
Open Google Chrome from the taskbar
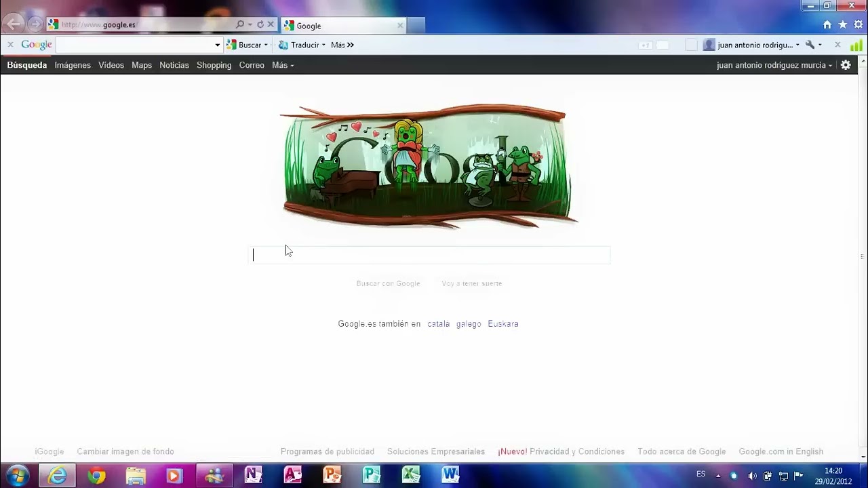[x=96, y=476]
